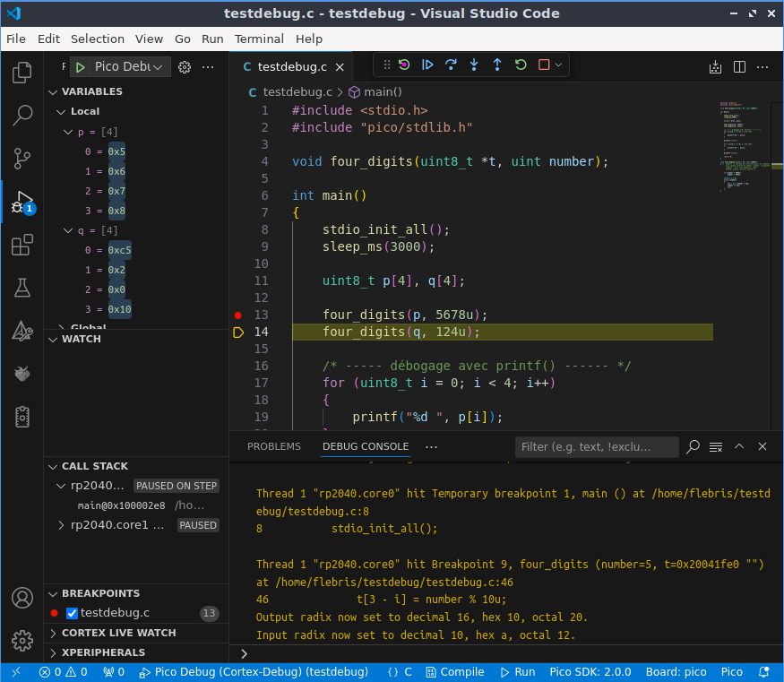Step Over in debug toolbar
Image resolution: width=784 pixels, height=682 pixels.
(x=451, y=65)
